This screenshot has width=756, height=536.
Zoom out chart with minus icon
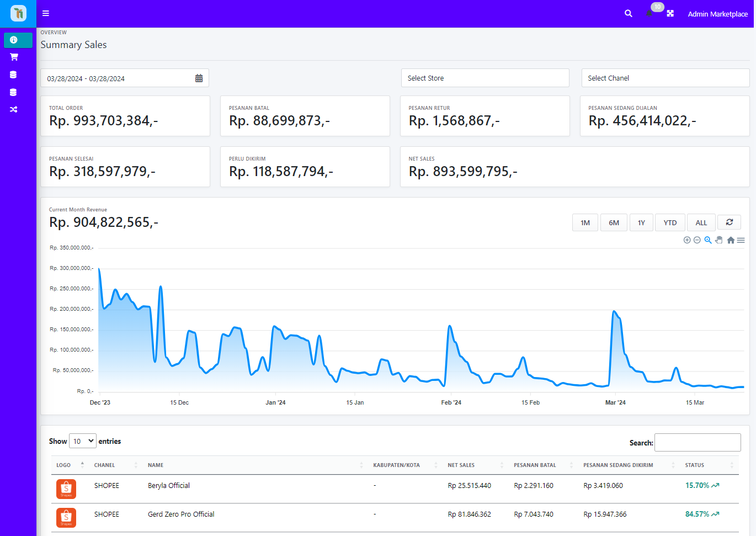point(697,240)
